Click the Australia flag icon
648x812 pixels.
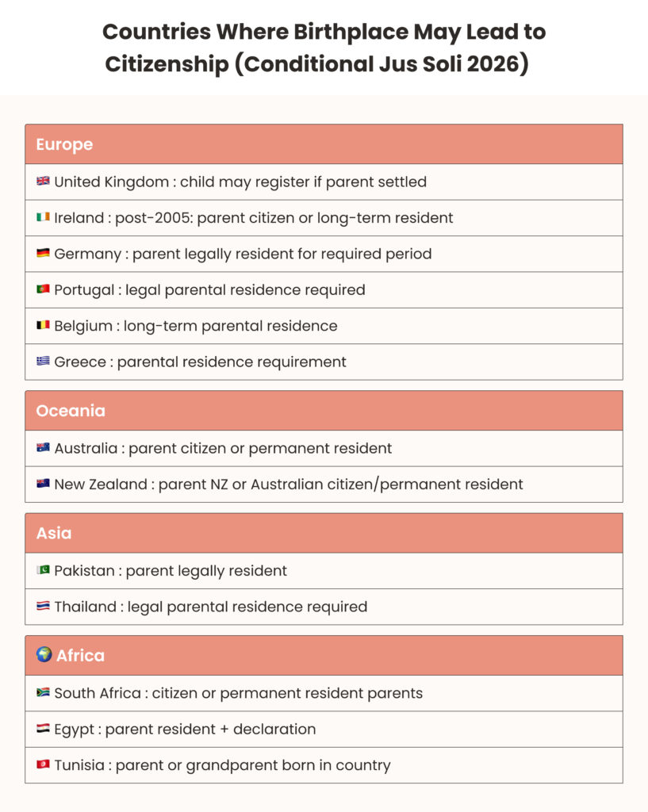coord(43,448)
